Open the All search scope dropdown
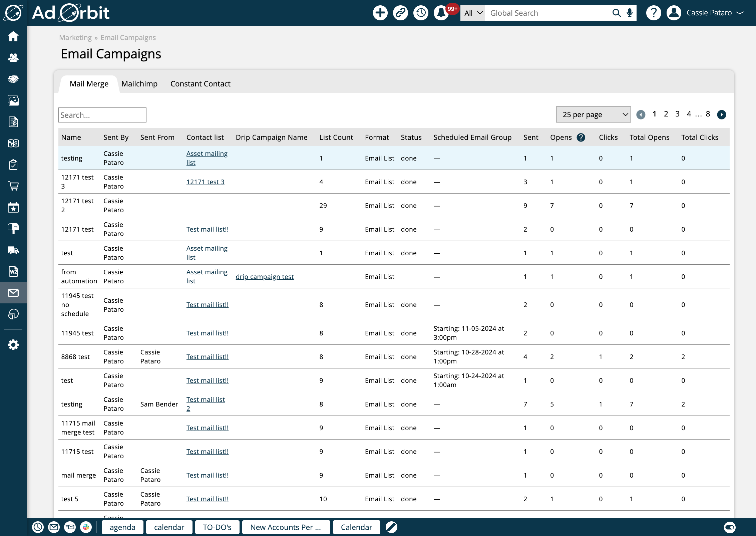The image size is (756, 536). pyautogui.click(x=473, y=13)
